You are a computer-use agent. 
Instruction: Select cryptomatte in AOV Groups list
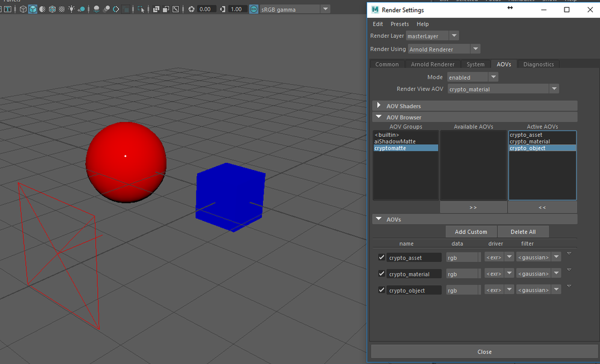(x=405, y=148)
